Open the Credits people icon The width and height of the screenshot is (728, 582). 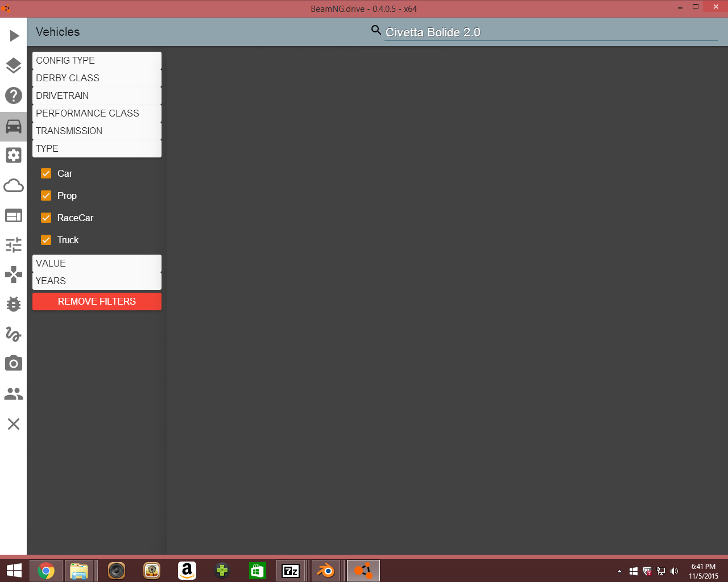(x=14, y=394)
